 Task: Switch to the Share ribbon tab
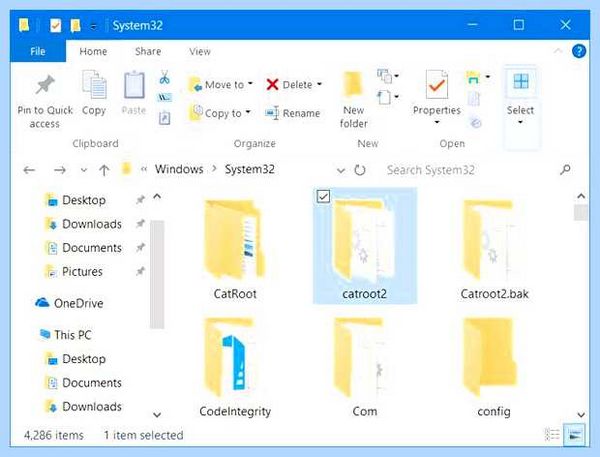click(x=148, y=51)
